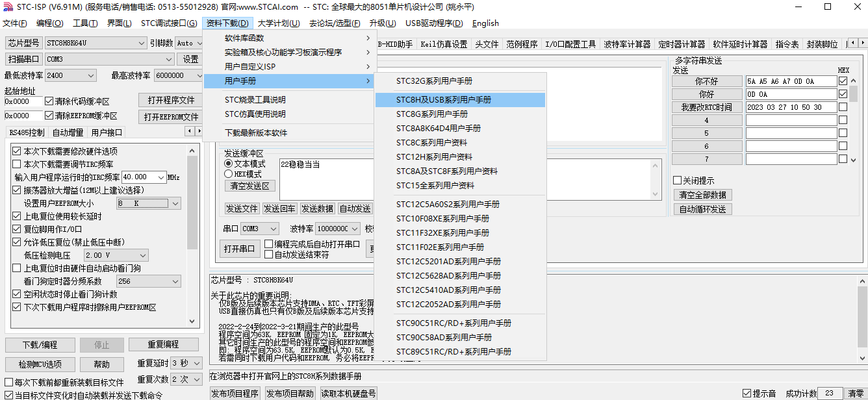Click 检测MCU选项 button

pyautogui.click(x=40, y=364)
